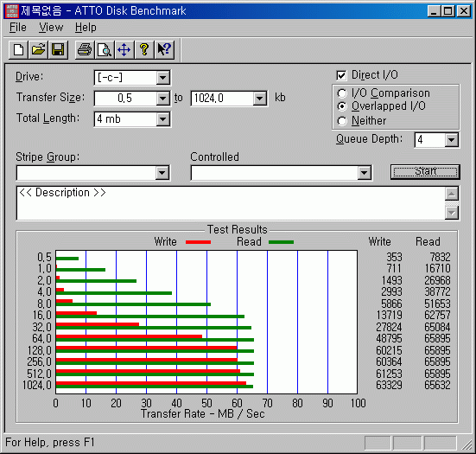Expand the Queue Depth dropdown
Viewport: 476px width, 454px height.
(x=452, y=140)
